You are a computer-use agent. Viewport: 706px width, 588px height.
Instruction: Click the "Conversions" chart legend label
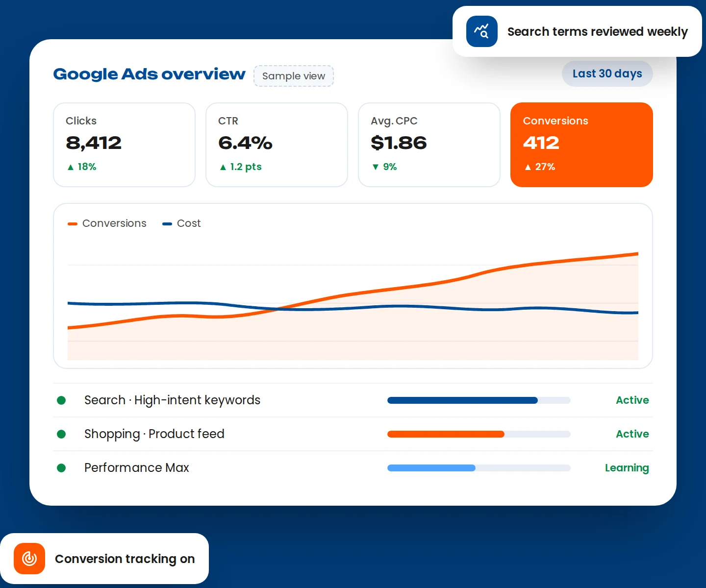pos(114,223)
